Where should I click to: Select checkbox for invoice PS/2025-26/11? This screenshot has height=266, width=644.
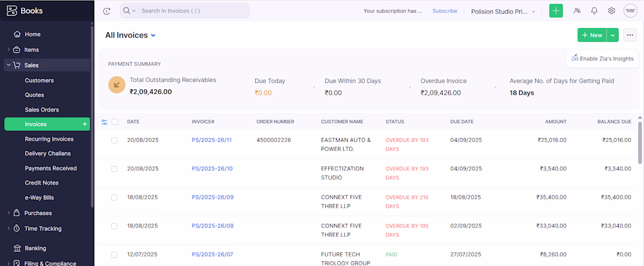click(114, 140)
